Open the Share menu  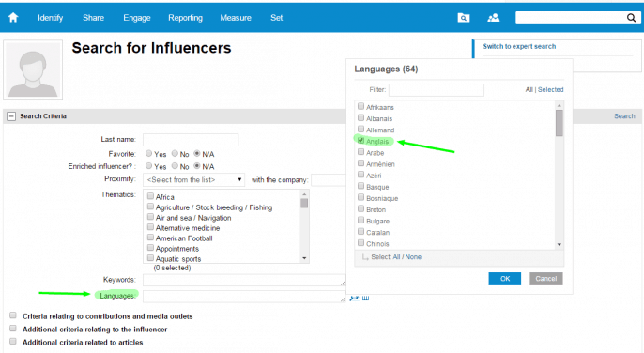[93, 18]
